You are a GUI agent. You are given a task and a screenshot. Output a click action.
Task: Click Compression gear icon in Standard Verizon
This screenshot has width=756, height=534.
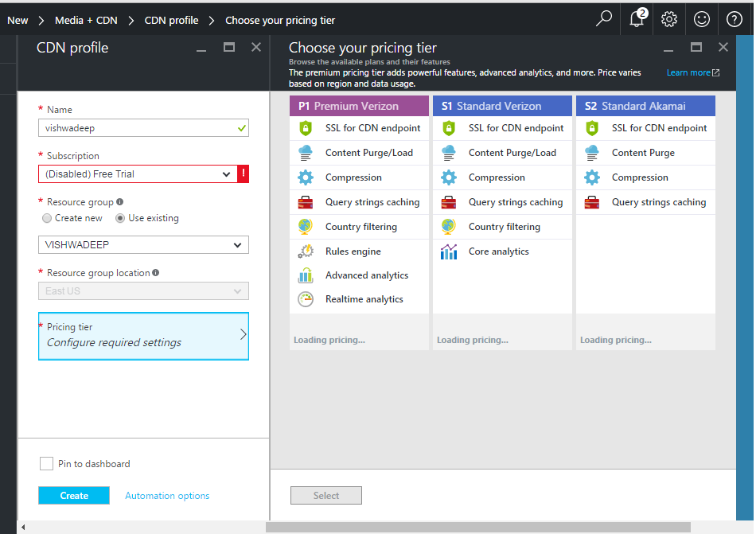[x=449, y=177]
